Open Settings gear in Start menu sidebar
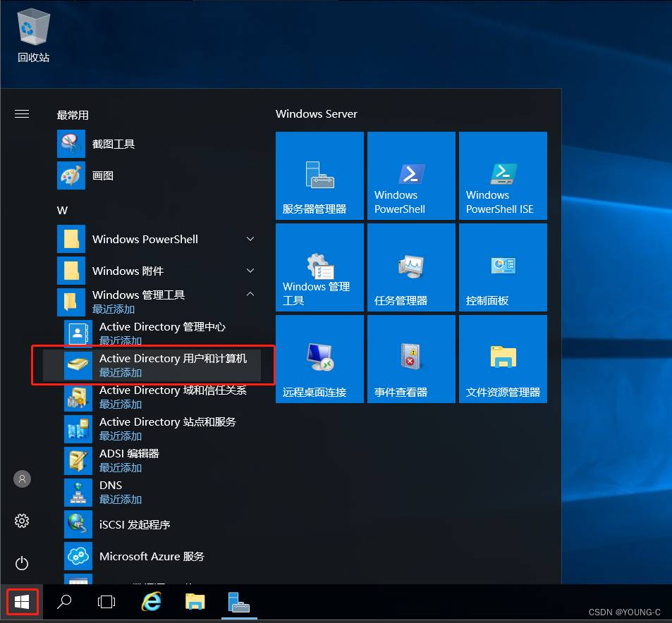672x623 pixels. pyautogui.click(x=22, y=521)
